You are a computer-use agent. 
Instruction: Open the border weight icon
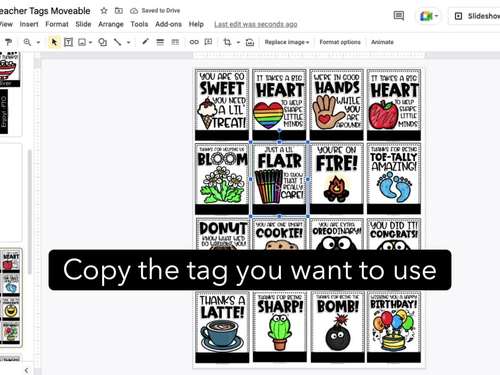[160, 42]
